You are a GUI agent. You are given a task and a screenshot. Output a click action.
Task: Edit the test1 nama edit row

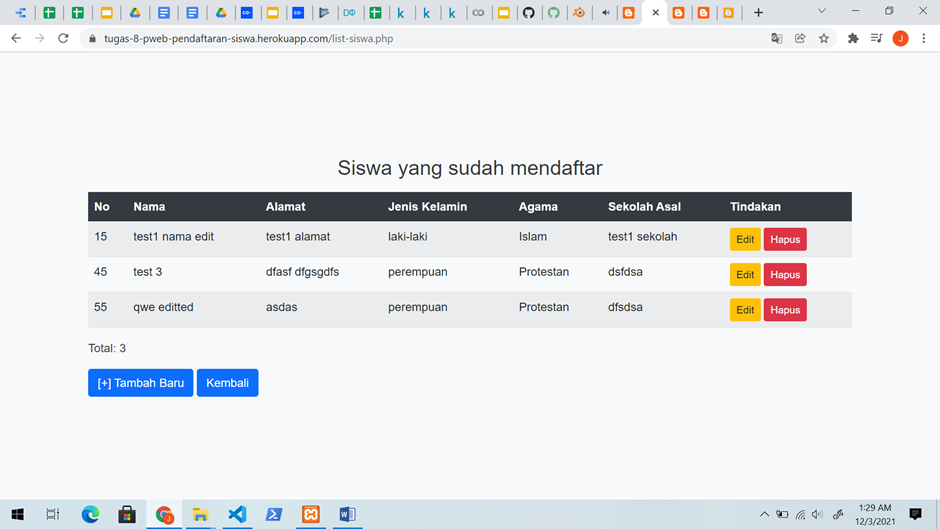[745, 239]
